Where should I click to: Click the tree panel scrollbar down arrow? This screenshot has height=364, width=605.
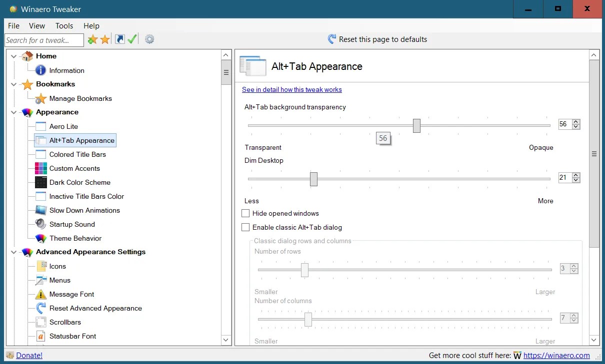[x=226, y=340]
